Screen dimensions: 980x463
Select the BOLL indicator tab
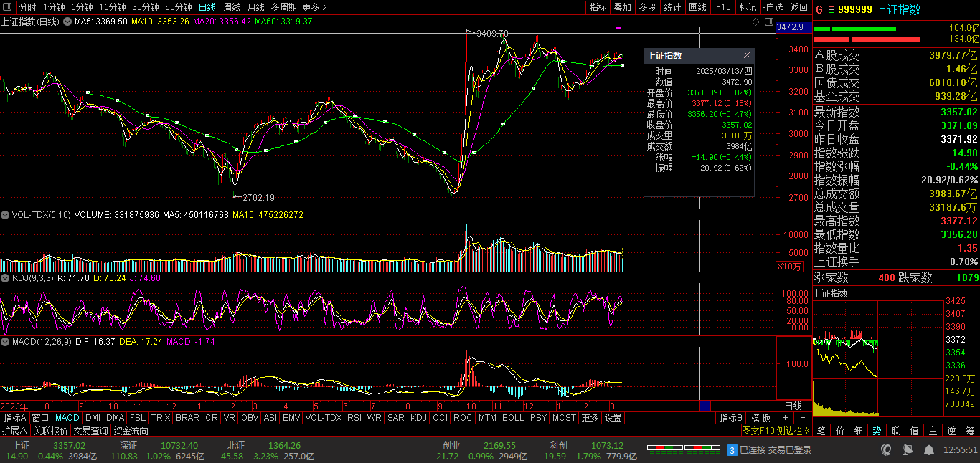[x=513, y=418]
